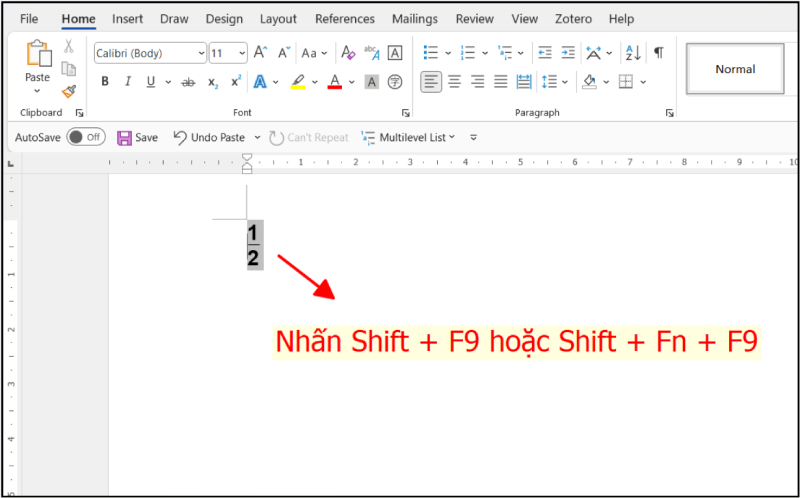The width and height of the screenshot is (800, 498).
Task: Open text effects dropdown arrow
Action: 276,82
